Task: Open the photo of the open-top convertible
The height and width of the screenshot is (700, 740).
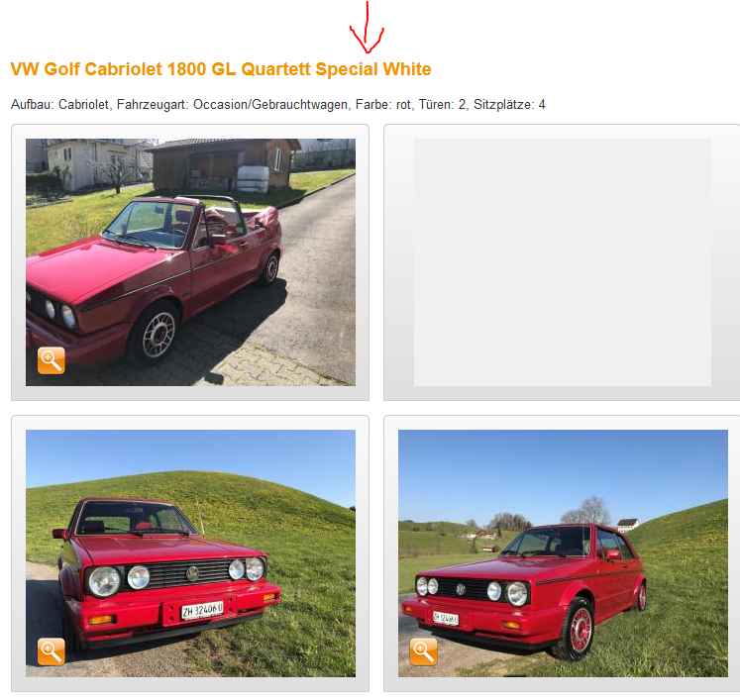Action: click(x=190, y=262)
